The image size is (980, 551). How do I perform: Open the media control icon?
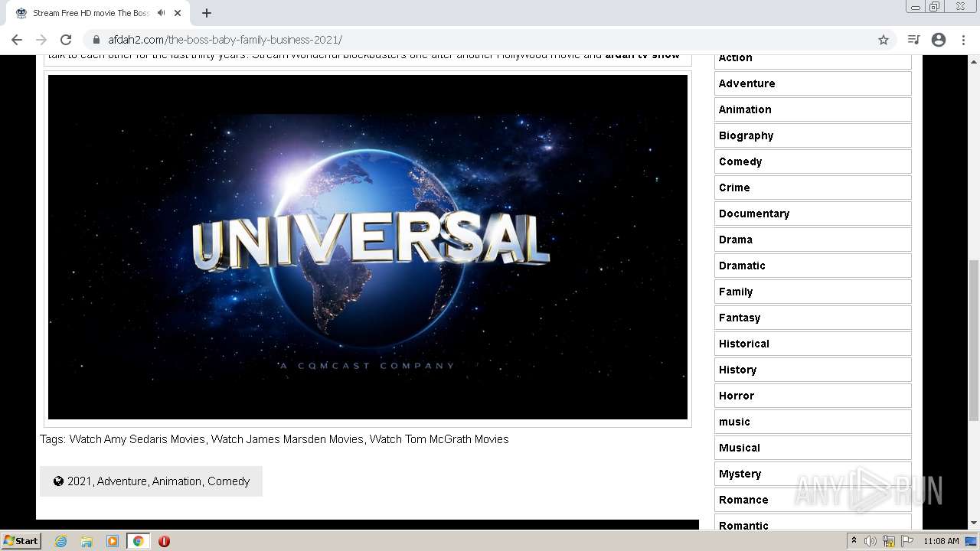[913, 40]
